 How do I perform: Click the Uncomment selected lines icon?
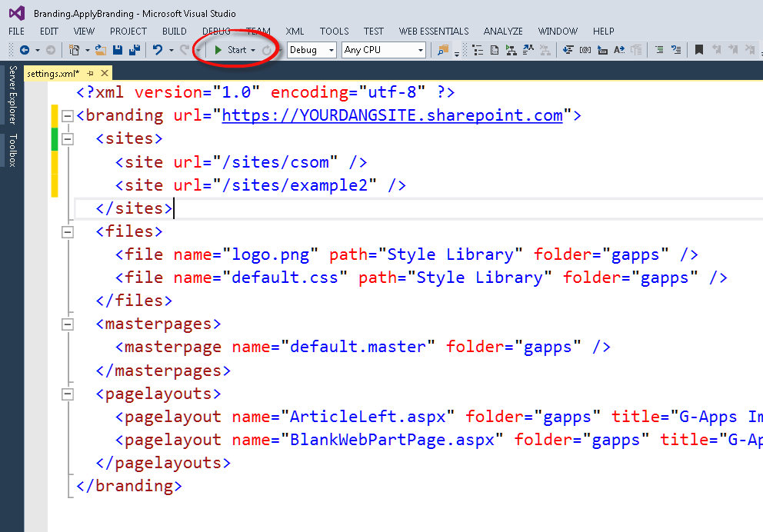pos(676,50)
